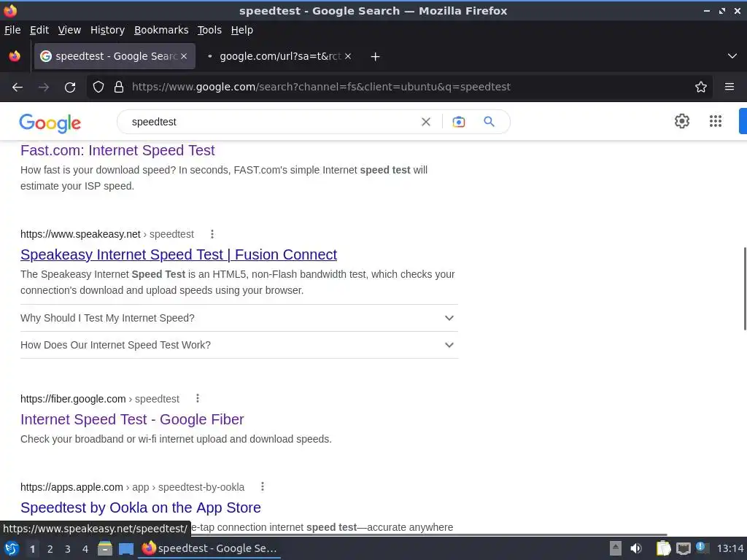Click the https://apps.apple.com URL text
Image resolution: width=747 pixels, height=560 pixels.
click(x=71, y=487)
